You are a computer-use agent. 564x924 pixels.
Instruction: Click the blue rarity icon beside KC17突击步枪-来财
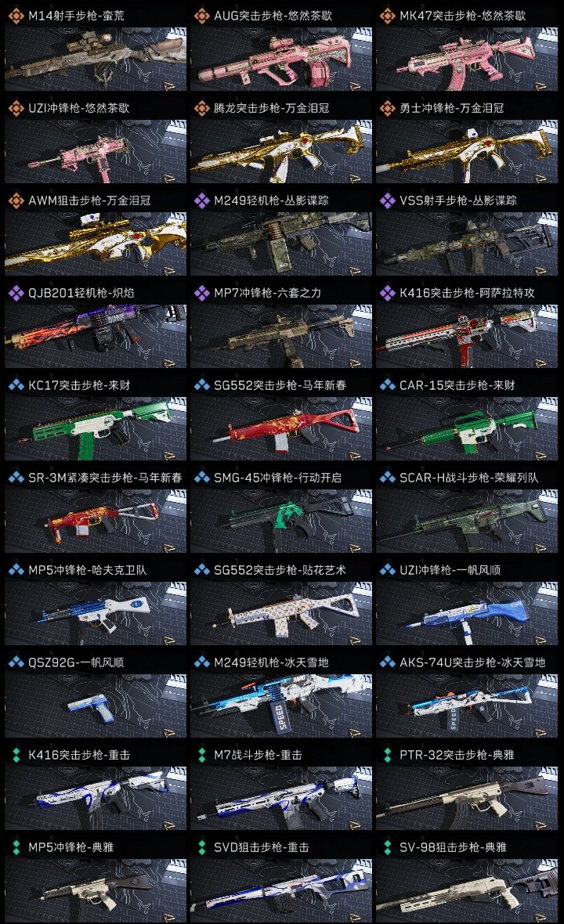(x=16, y=385)
